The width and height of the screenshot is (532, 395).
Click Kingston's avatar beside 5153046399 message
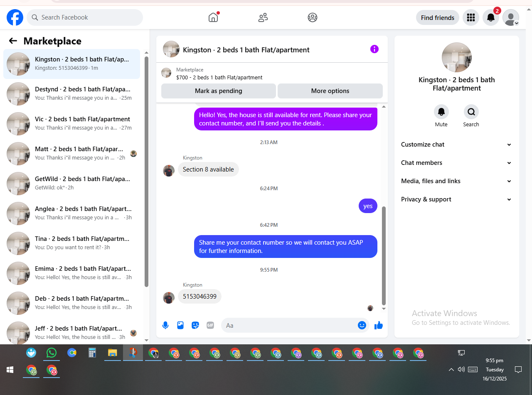[x=169, y=298]
